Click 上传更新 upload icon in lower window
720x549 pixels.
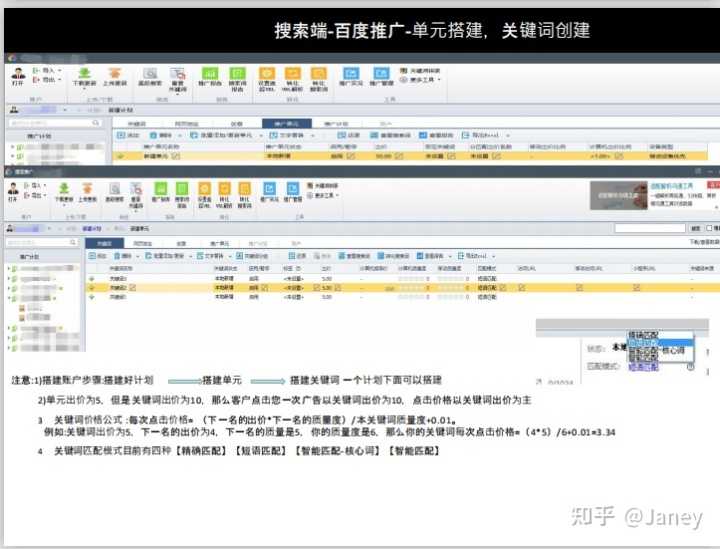pos(87,192)
